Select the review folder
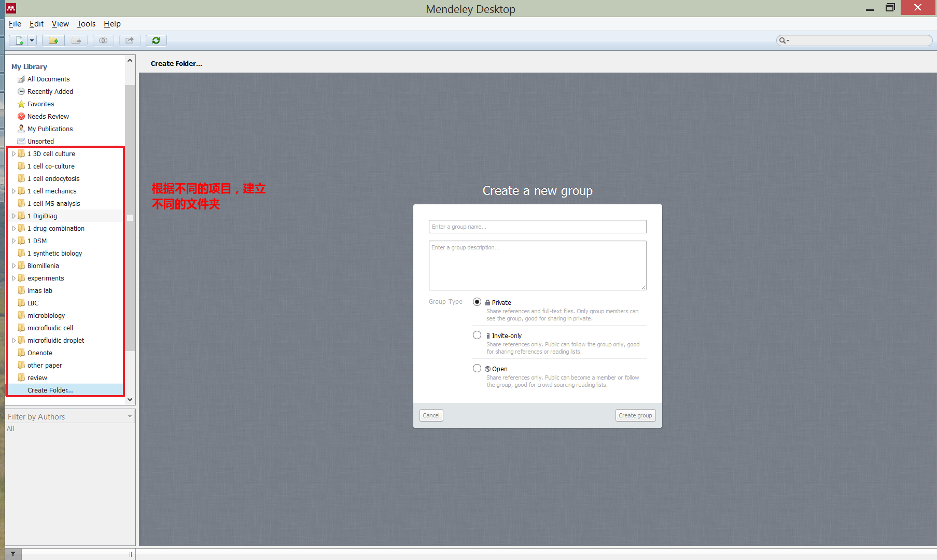 tap(65, 377)
